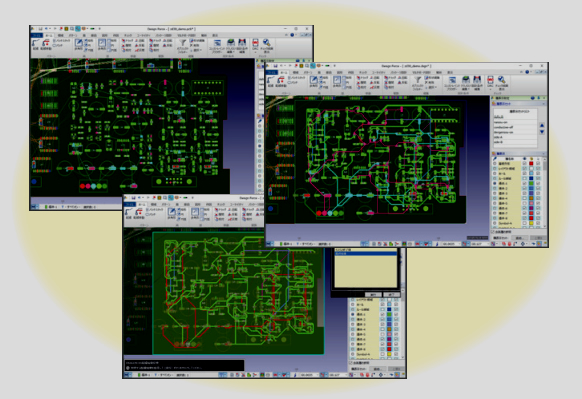Click the route wiring icon in top-left window ribbon
The height and width of the screenshot is (399, 582).
(35, 43)
